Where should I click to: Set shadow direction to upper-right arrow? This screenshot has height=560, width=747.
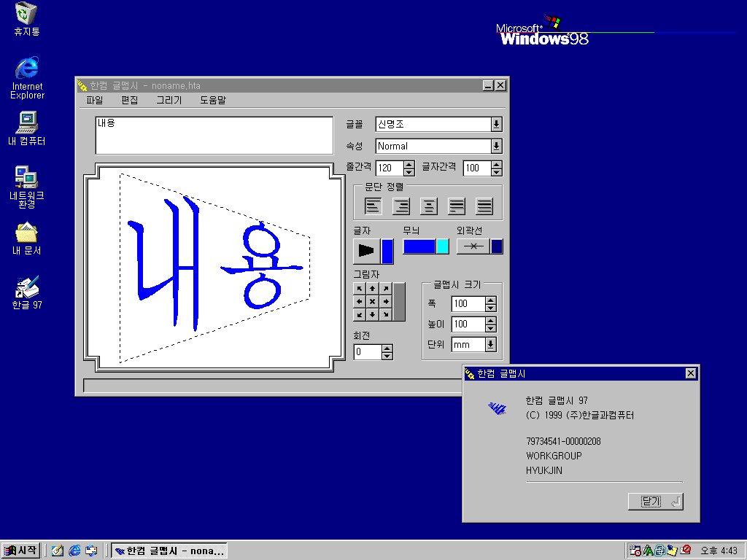pyautogui.click(x=386, y=289)
